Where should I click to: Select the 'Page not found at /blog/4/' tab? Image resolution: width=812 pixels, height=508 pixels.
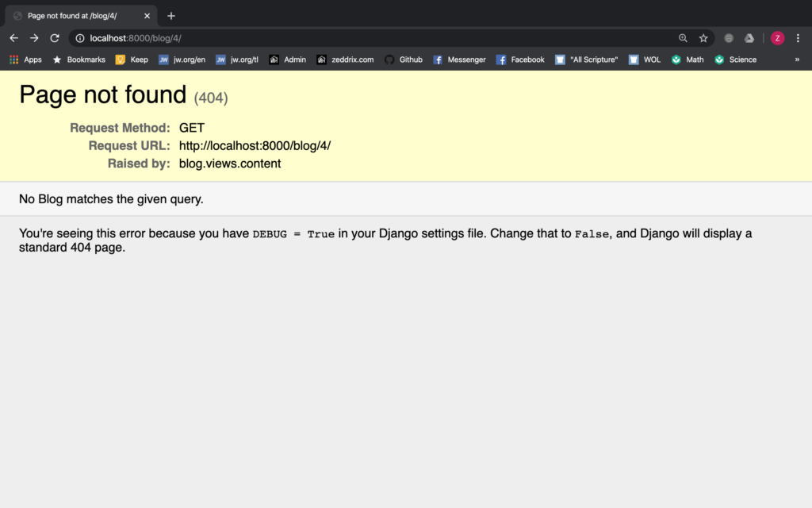[82, 16]
